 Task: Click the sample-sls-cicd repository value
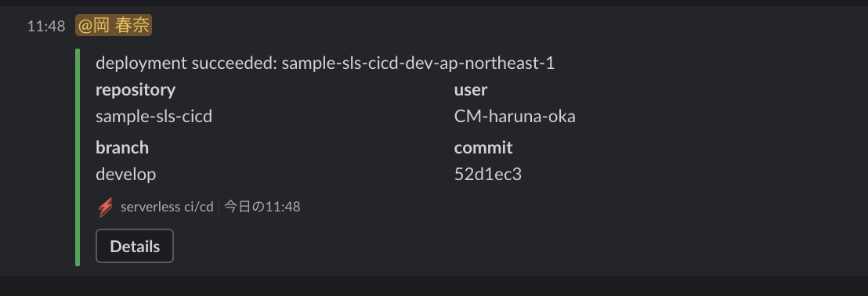154,116
